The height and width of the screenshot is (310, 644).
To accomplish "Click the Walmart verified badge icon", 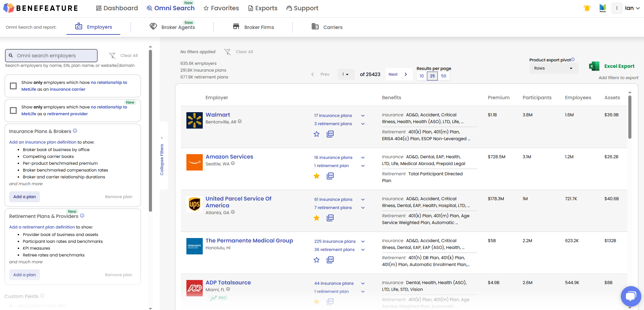I will 240,121.
